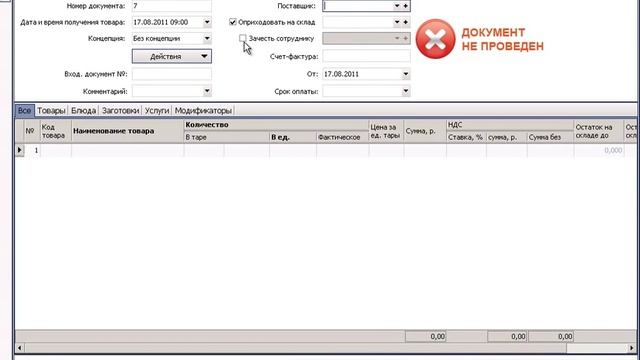Click the Наименование товара column header
640x360 pixels.
click(128, 131)
